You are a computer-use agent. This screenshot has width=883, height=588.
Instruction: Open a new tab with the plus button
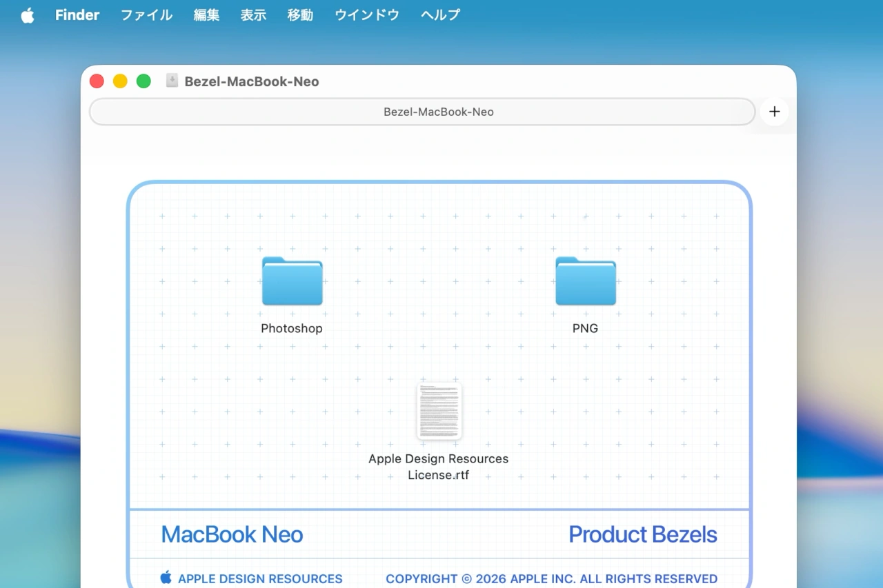coord(774,111)
